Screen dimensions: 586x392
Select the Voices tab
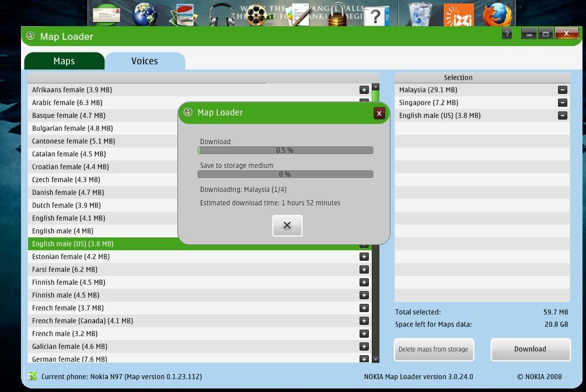(145, 61)
